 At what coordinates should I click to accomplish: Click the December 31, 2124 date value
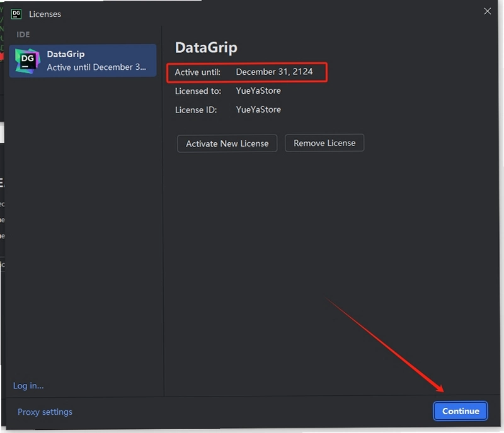click(x=274, y=72)
